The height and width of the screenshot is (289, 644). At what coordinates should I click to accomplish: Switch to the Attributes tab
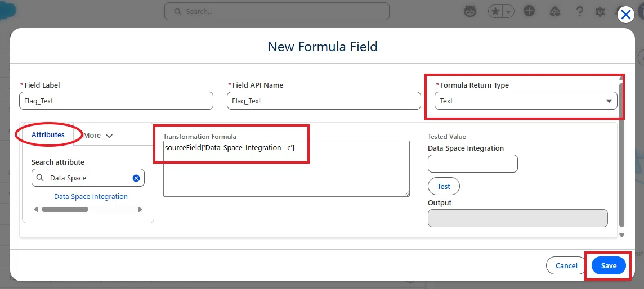(x=48, y=134)
